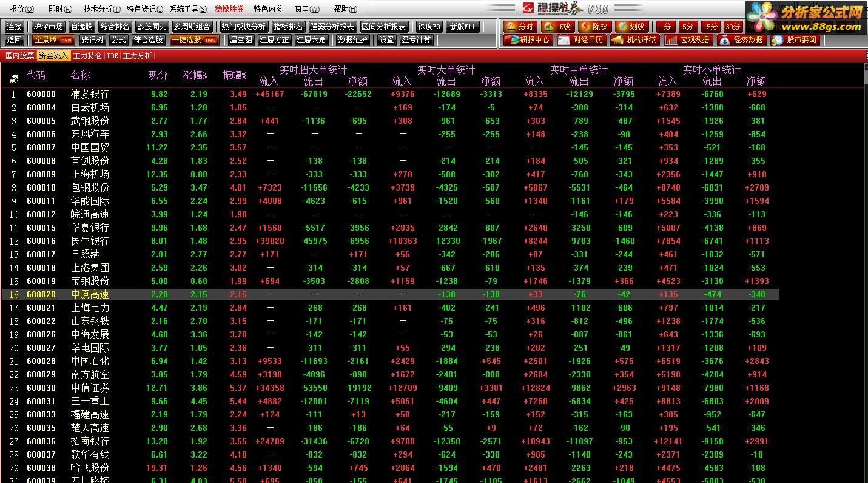Click the list icon left of 代码 header
Viewport: 868px width, 483px height.
(14, 79)
